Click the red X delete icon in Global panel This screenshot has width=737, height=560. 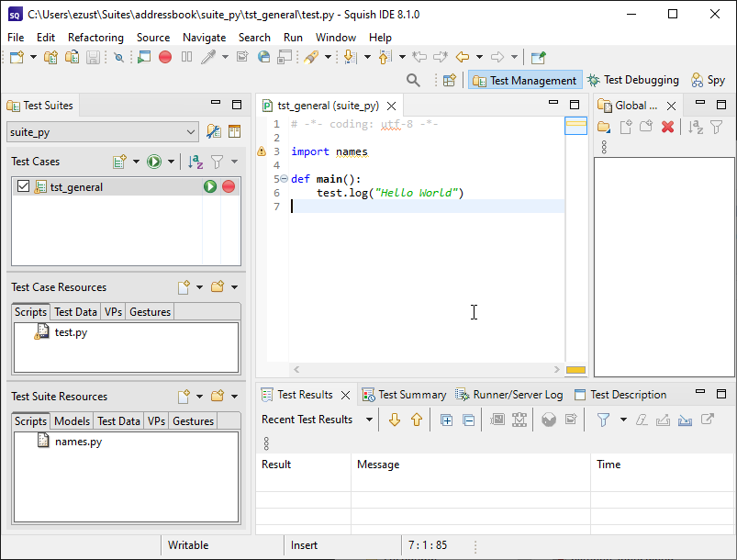(x=668, y=127)
